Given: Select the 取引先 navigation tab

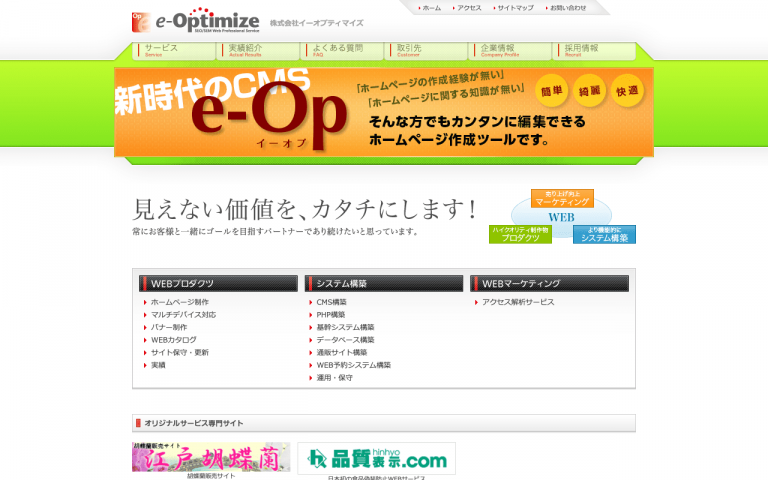Looking at the screenshot, I should 426,51.
